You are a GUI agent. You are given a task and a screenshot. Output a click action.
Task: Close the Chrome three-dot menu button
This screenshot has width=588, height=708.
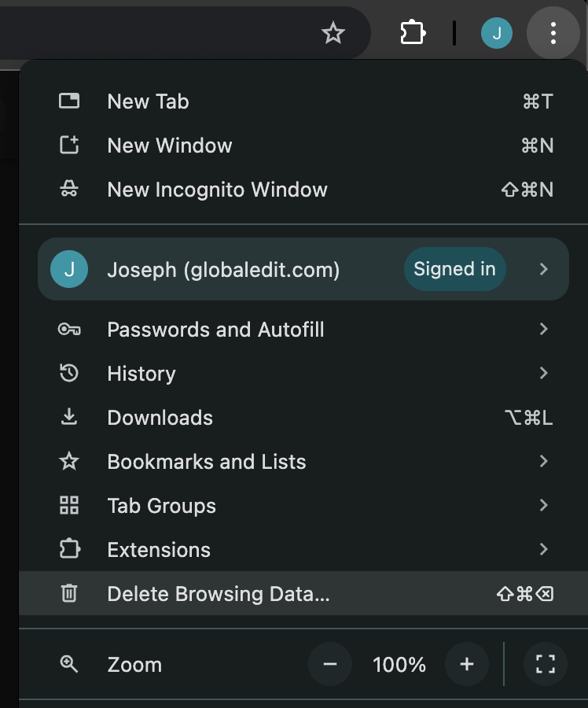tap(553, 33)
